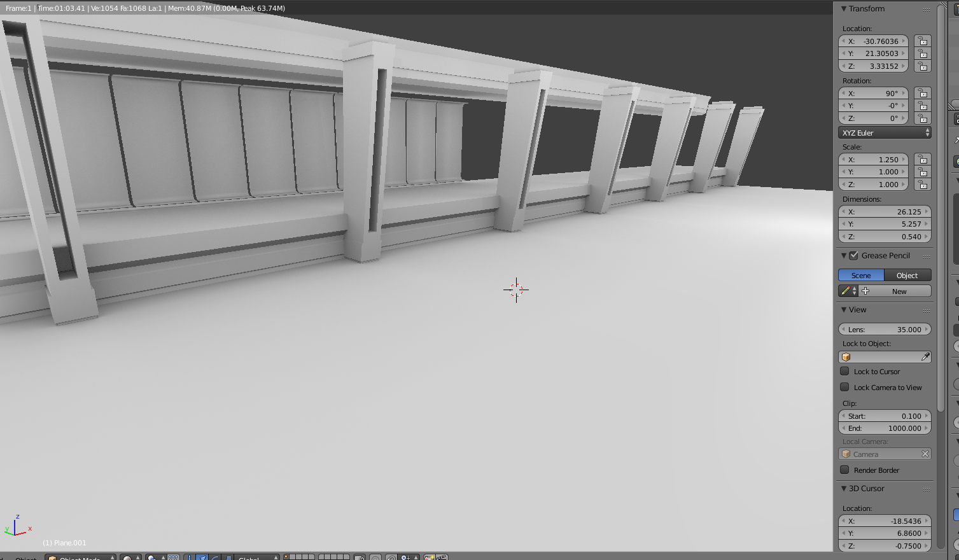
Task: Clear the Local Camera field with X icon
Action: (x=925, y=454)
